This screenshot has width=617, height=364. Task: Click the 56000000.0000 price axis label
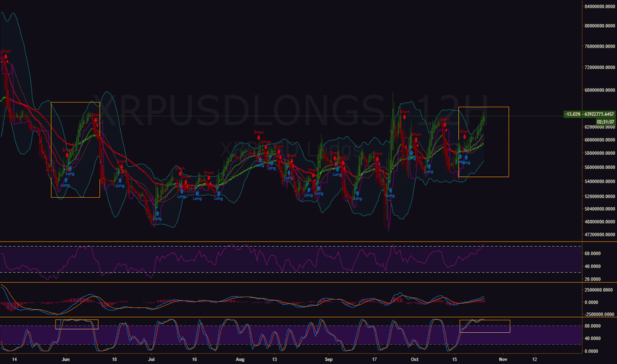600,167
